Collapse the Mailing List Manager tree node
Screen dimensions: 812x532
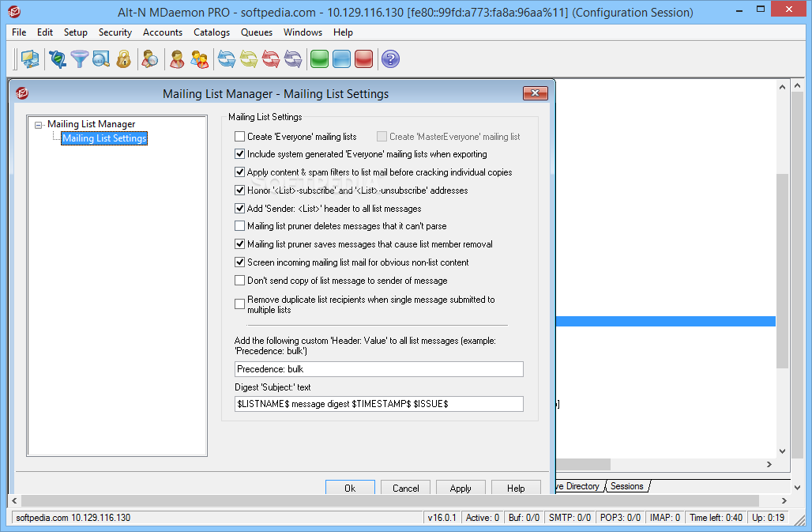tap(39, 125)
